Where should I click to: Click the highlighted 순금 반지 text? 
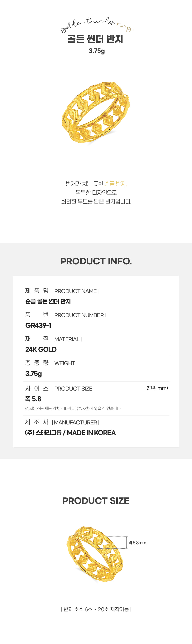[116, 184]
